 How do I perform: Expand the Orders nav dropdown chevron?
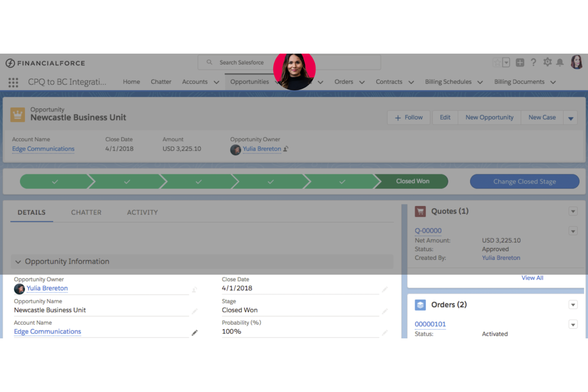point(362,82)
